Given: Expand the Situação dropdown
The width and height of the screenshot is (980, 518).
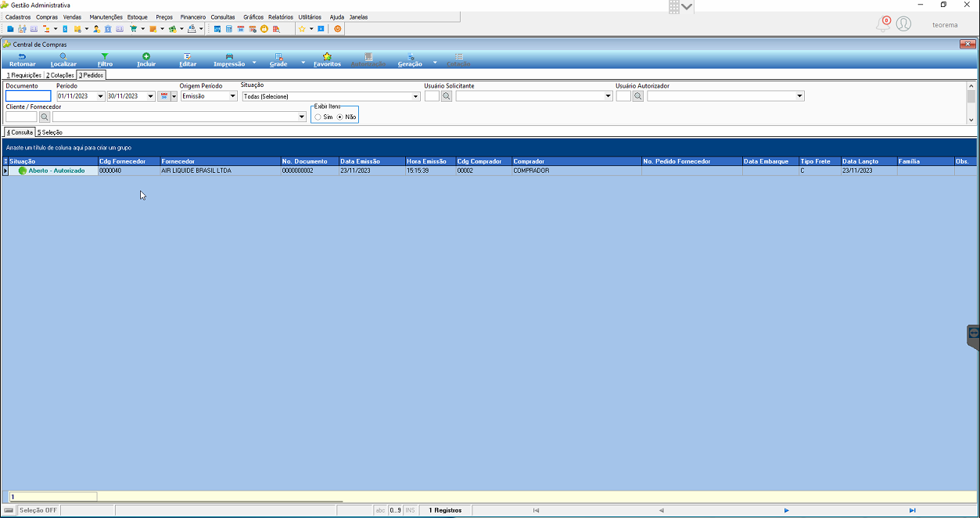Looking at the screenshot, I should coord(416,96).
